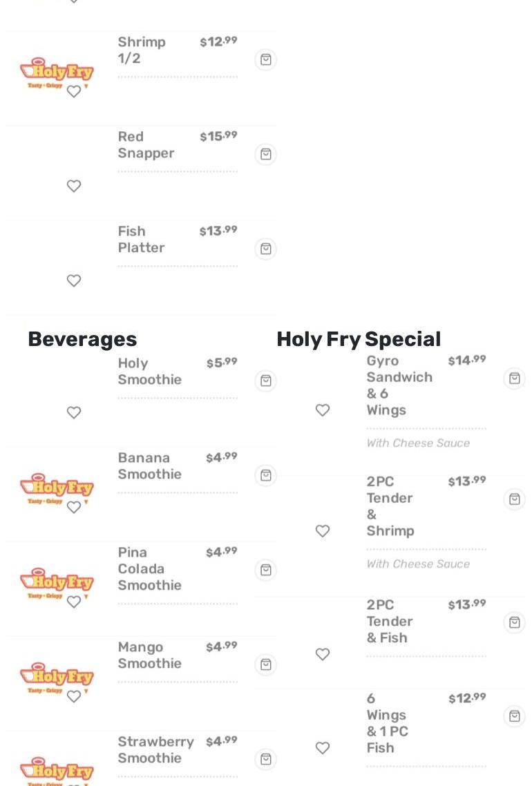Like the 2PC Tender & Fish special
The height and width of the screenshot is (786, 532).
click(323, 655)
